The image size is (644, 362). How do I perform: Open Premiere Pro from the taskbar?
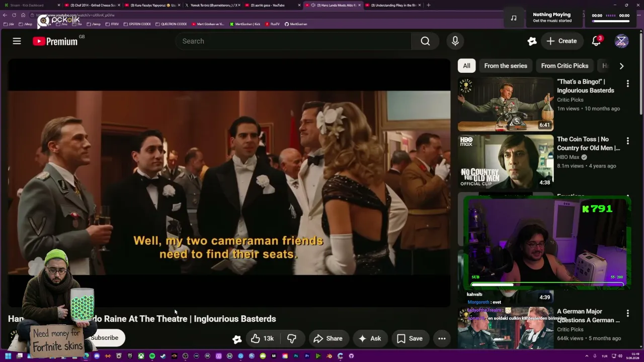point(307,356)
